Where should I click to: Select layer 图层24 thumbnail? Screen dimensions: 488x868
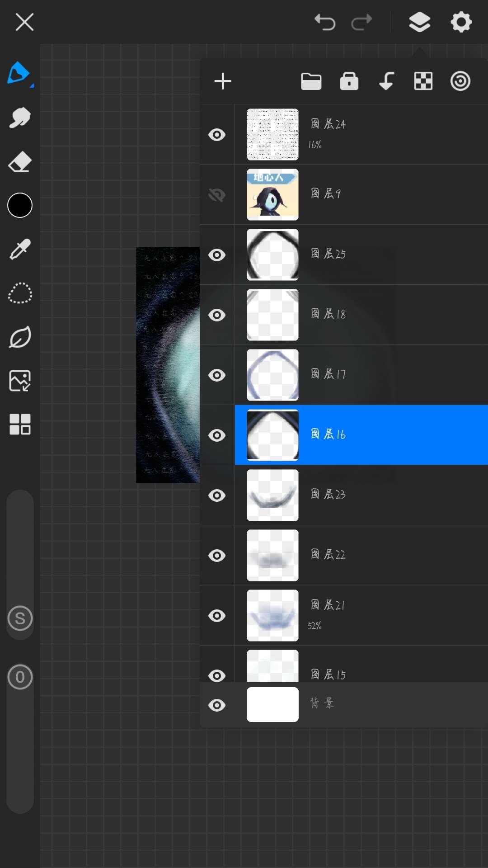272,134
